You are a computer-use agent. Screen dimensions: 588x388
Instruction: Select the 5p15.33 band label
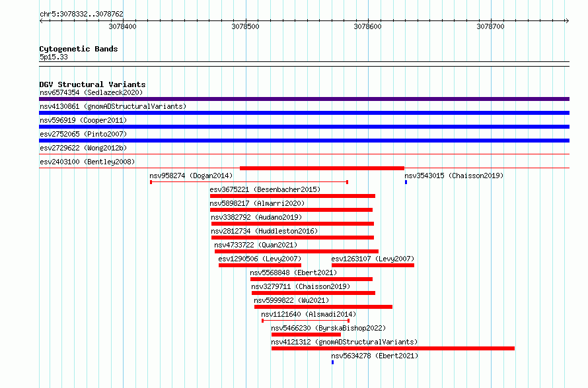pyautogui.click(x=54, y=57)
